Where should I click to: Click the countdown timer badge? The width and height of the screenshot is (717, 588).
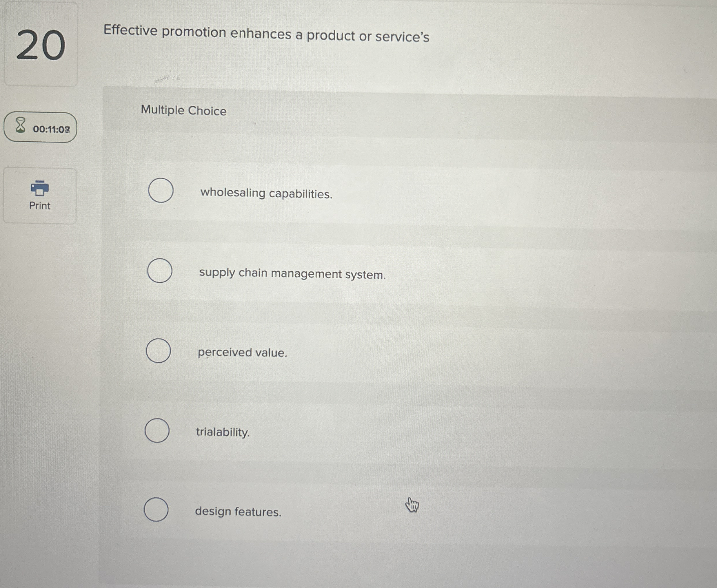tap(41, 128)
